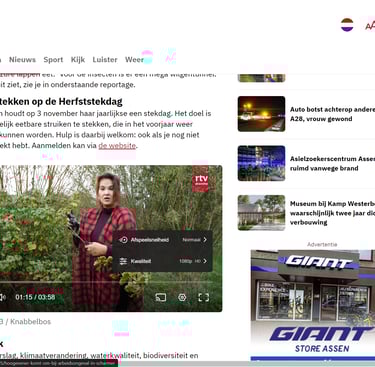Open the Giant Store Assen advertisement

[313, 305]
